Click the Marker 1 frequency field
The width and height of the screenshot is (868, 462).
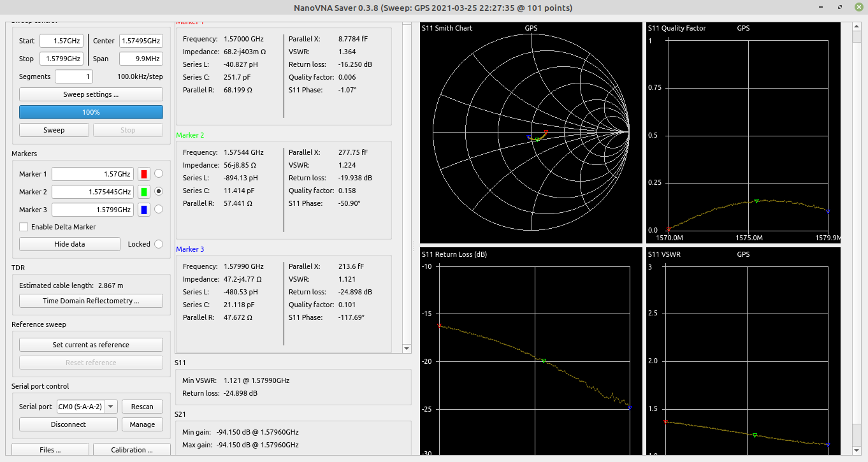click(x=93, y=174)
